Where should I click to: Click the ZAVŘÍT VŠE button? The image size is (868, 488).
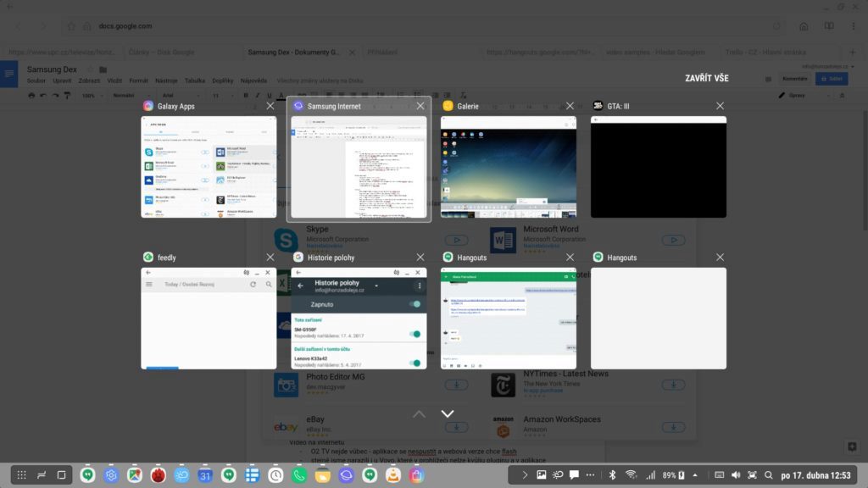coord(707,78)
